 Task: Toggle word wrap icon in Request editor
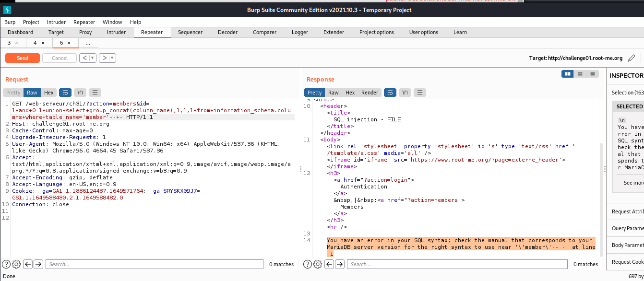point(65,93)
